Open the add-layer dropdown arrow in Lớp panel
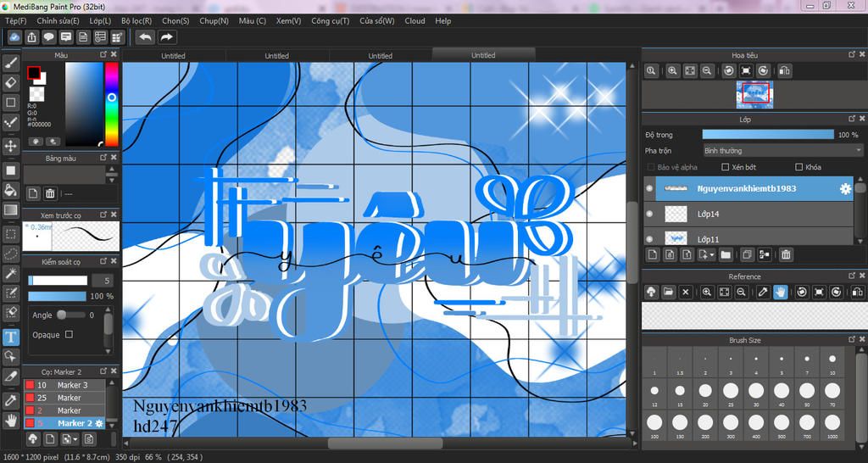Viewport: 868px width, 463px height. pos(712,254)
